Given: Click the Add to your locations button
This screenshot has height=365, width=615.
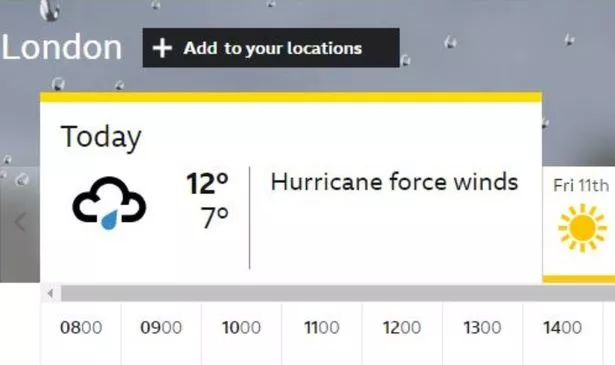Looking at the screenshot, I should pyautogui.click(x=271, y=48).
